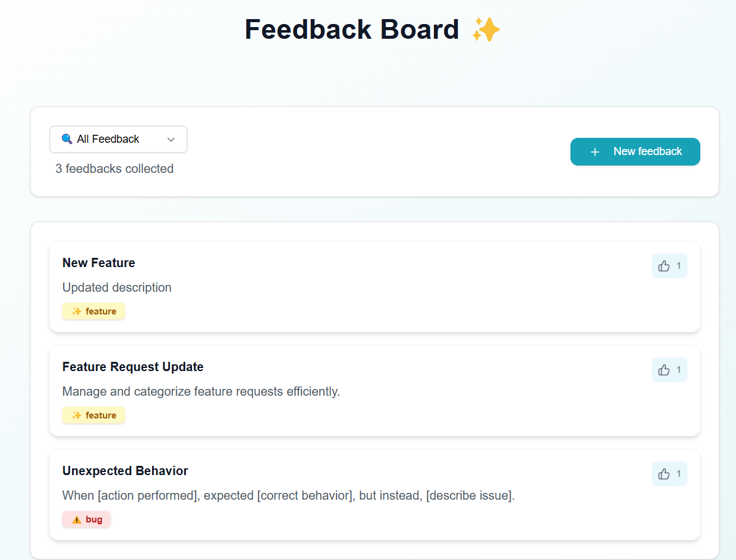The width and height of the screenshot is (736, 560).
Task: Click the sparkles emoji beside Feedback Board title
Action: click(x=486, y=28)
